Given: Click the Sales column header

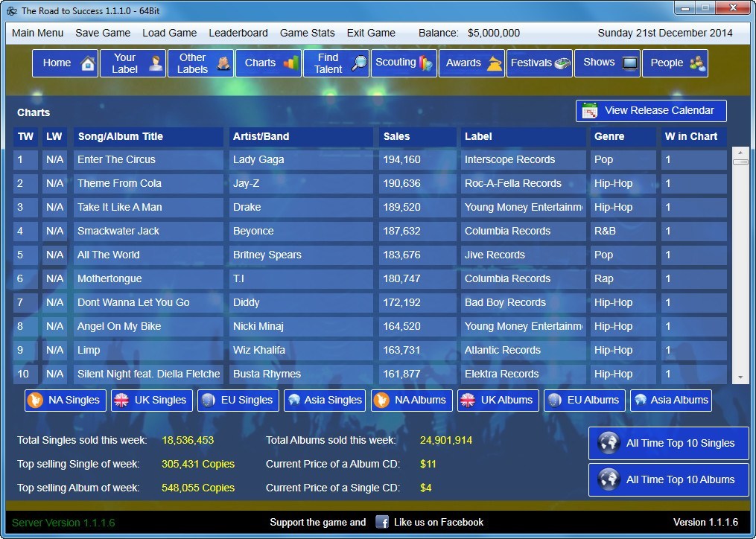Looking at the screenshot, I should [x=418, y=136].
